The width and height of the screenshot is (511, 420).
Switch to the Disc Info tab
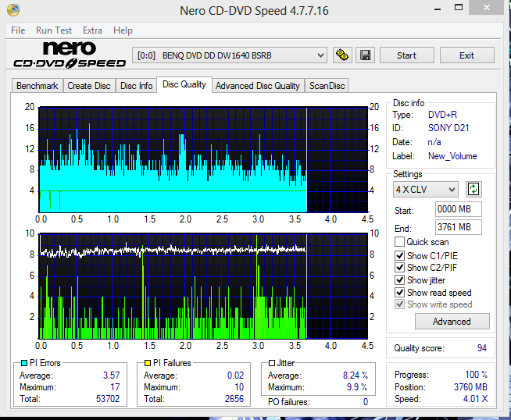[x=136, y=86]
